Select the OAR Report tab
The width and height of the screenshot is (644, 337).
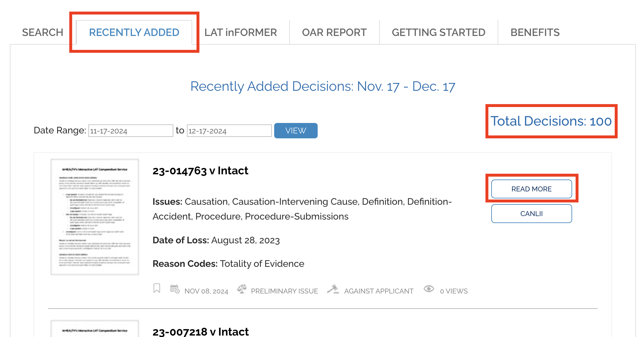(x=334, y=32)
